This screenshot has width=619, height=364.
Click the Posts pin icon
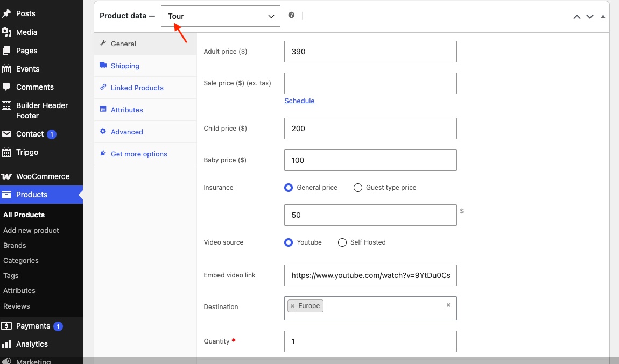point(6,13)
